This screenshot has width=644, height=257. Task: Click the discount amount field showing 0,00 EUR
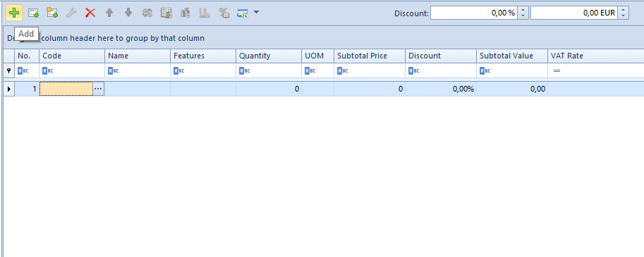point(574,13)
